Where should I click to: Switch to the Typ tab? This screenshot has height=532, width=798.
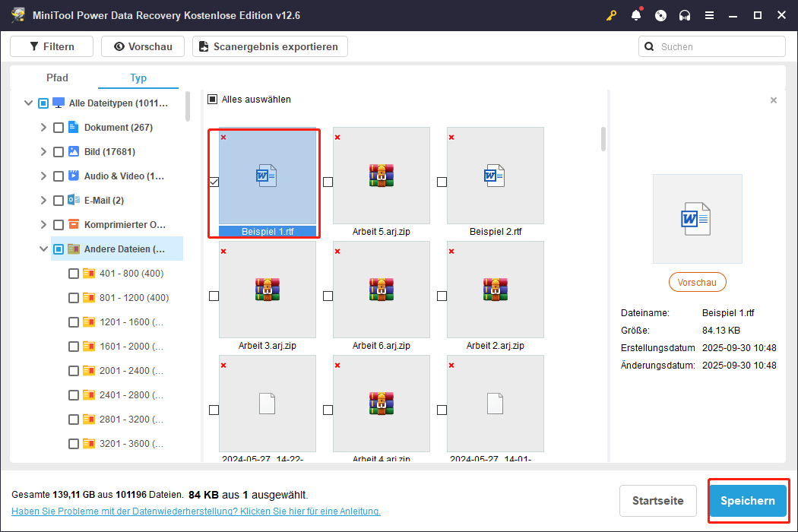tap(138, 78)
